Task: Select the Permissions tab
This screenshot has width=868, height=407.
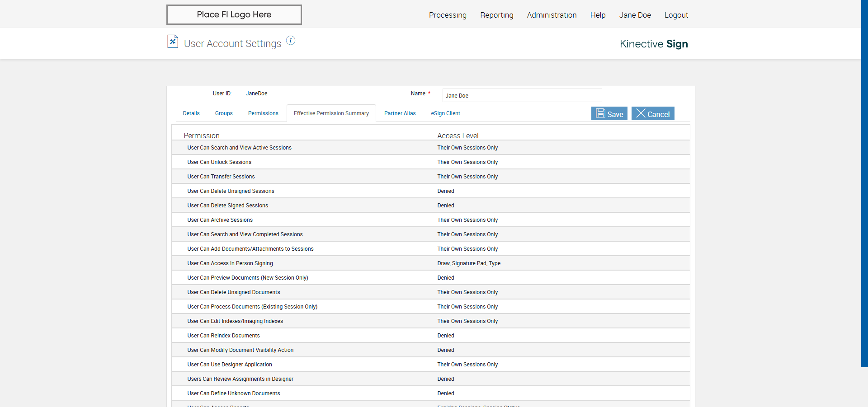Action: [x=263, y=113]
